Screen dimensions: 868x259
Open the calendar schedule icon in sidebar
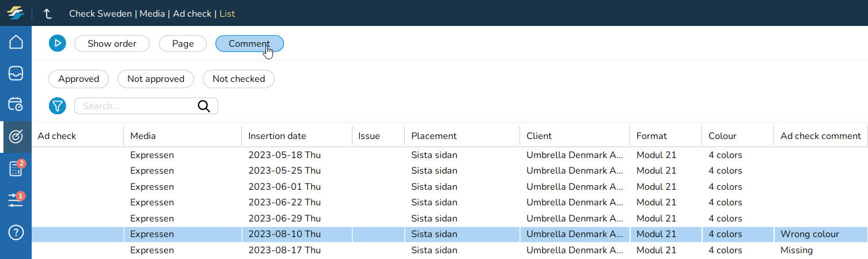[16, 104]
